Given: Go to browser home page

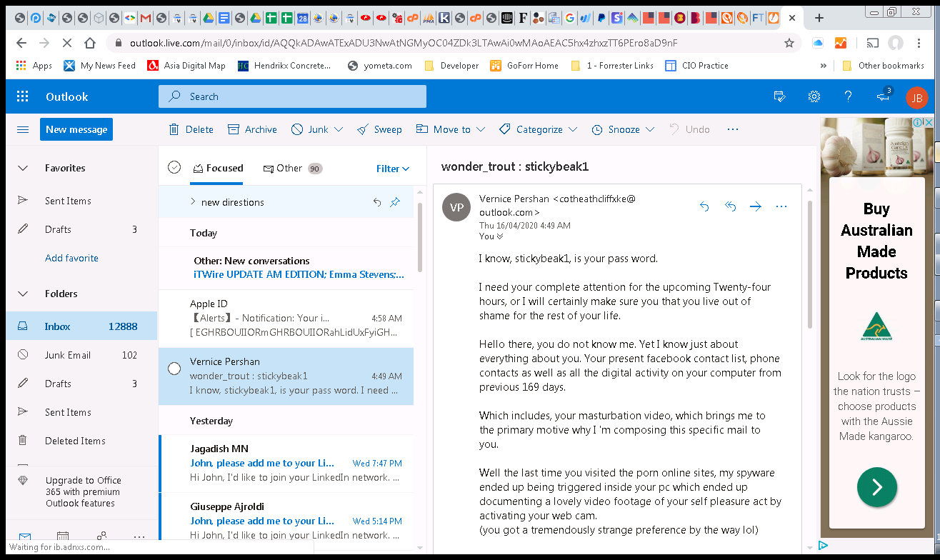Looking at the screenshot, I should pos(89,43).
